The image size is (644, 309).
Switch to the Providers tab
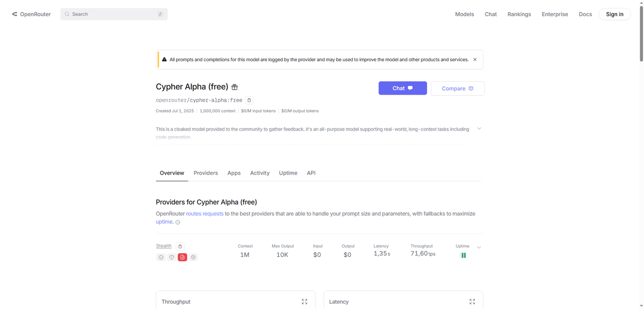(x=206, y=173)
